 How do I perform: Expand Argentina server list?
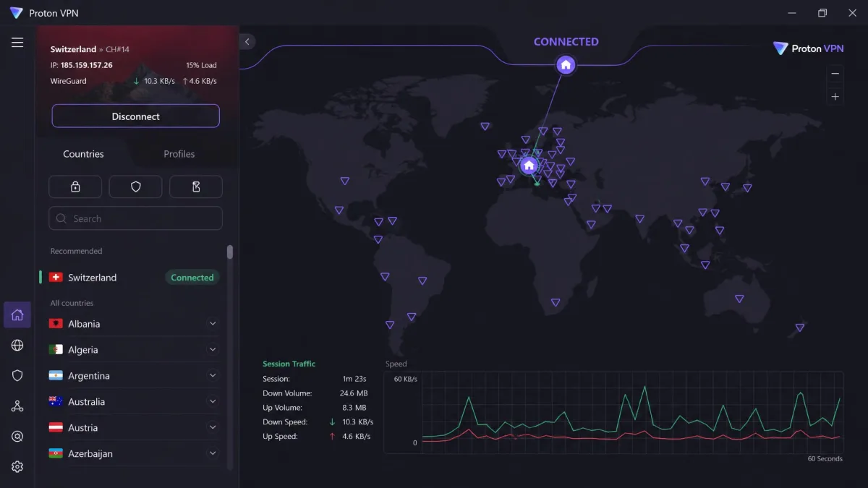point(213,376)
